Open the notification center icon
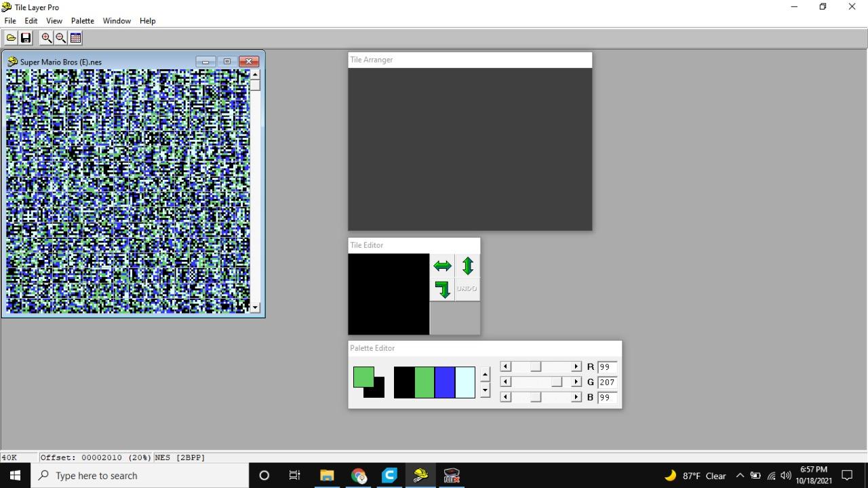Viewport: 868px width, 488px height. coord(847,475)
